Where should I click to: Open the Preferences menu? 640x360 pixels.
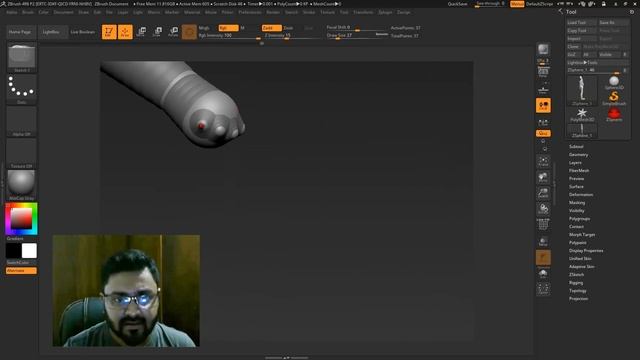click(x=250, y=12)
